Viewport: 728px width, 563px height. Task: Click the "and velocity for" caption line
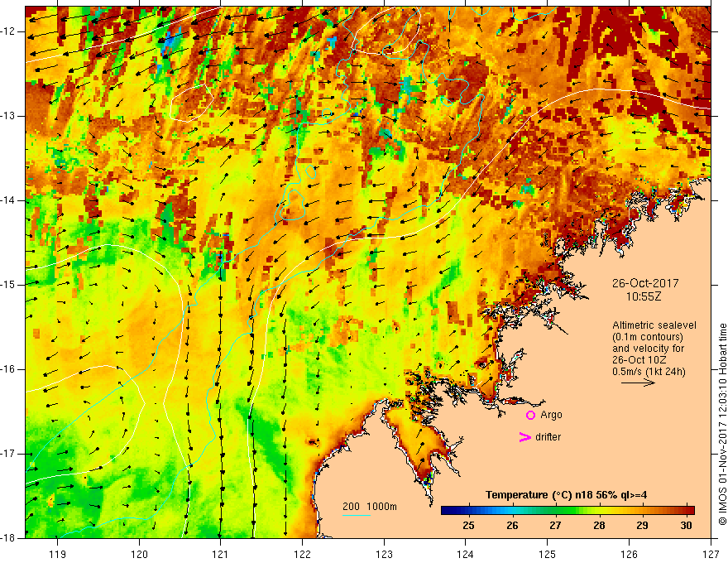648,348
